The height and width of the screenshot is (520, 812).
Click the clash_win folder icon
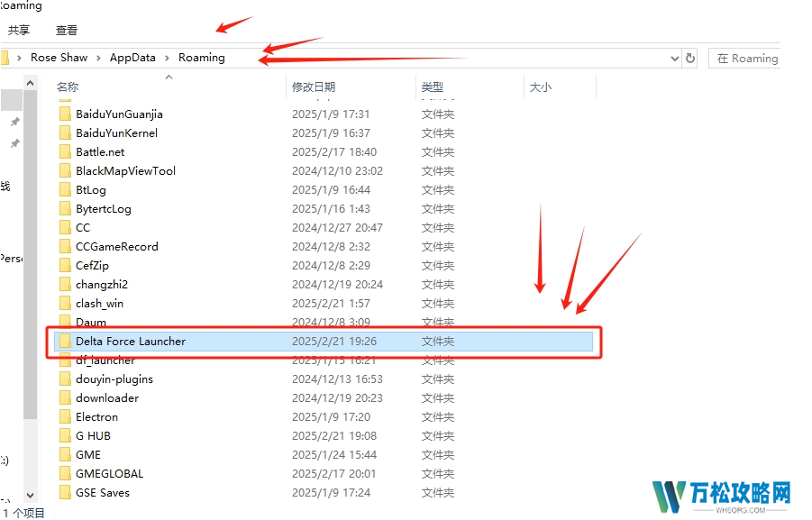pos(65,304)
